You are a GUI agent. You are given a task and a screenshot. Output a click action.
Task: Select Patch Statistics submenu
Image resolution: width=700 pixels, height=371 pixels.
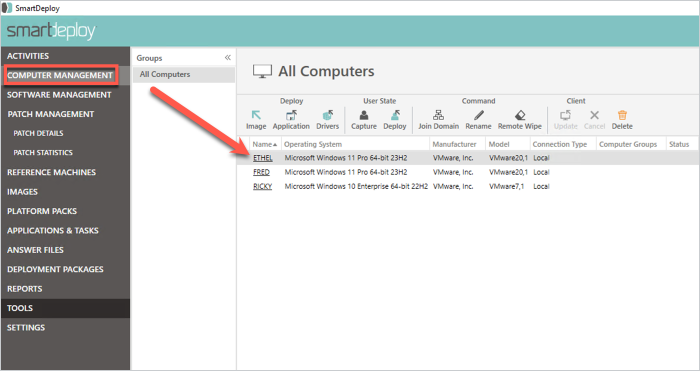click(43, 153)
